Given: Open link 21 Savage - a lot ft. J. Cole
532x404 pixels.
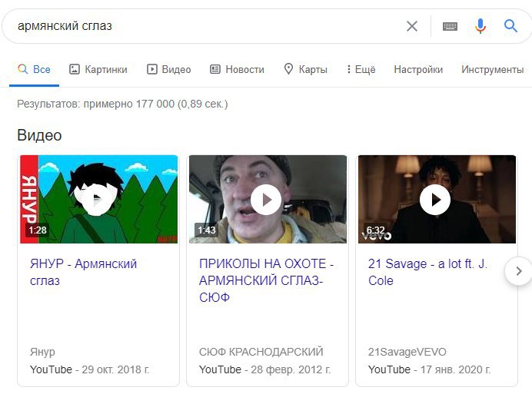Looking at the screenshot, I should pos(427,272).
